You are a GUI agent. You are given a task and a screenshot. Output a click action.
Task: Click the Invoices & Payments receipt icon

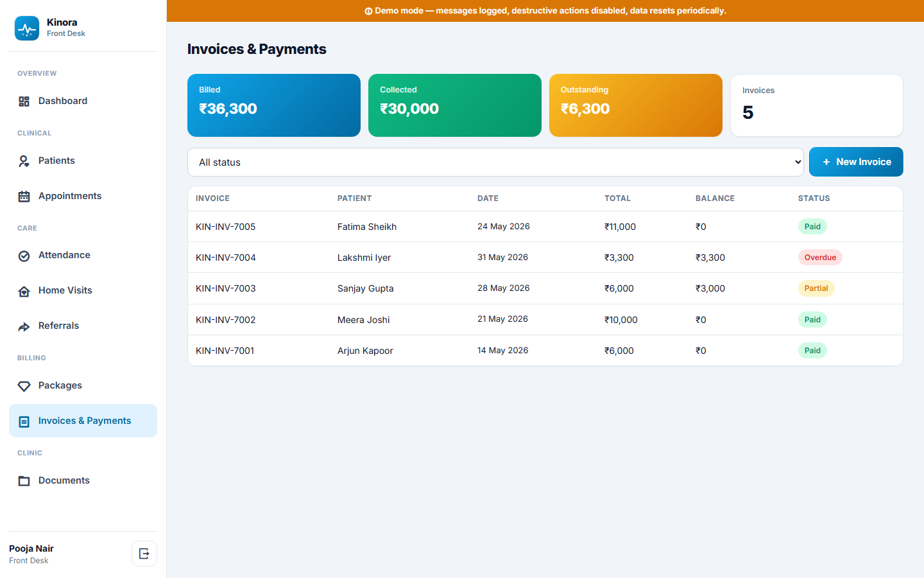pyautogui.click(x=24, y=421)
